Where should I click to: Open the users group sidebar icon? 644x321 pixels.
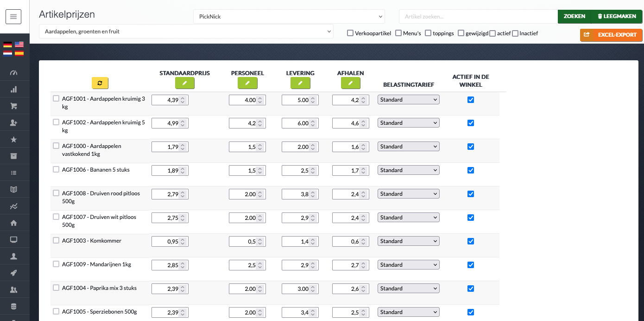pos(13,289)
